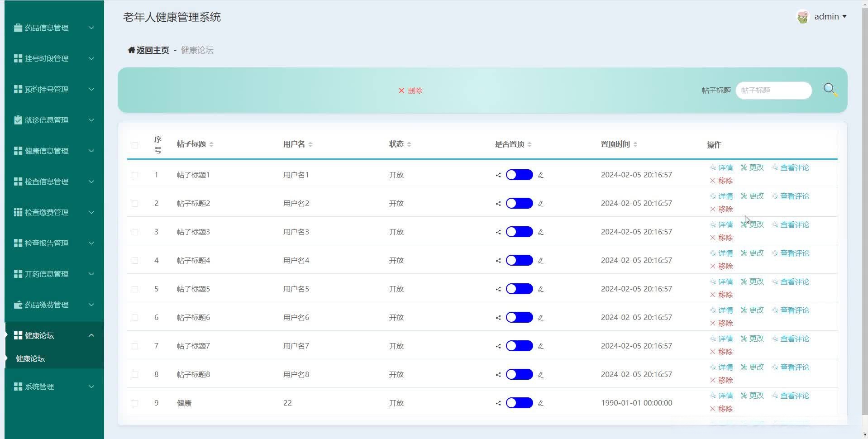Viewport: 868px width, 439px height.
Task: Open the 挂号时段管理 sidebar menu
Action: [54, 58]
